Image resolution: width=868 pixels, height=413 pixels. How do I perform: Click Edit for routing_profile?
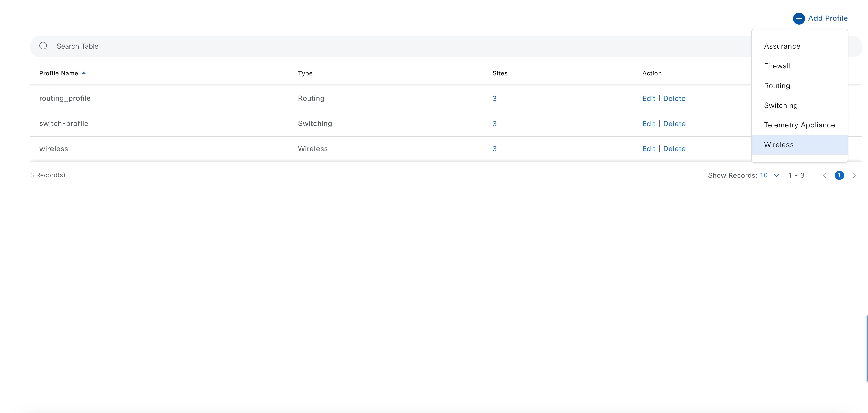(x=649, y=98)
